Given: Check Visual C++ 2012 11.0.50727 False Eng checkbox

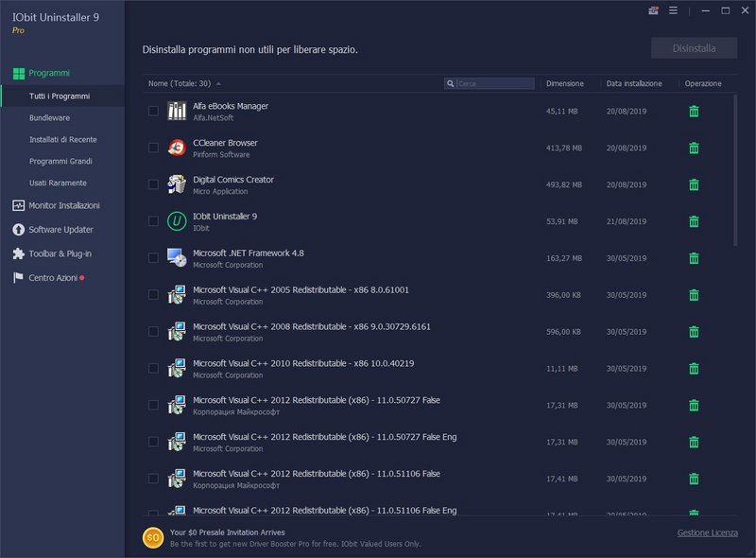Looking at the screenshot, I should [x=153, y=442].
